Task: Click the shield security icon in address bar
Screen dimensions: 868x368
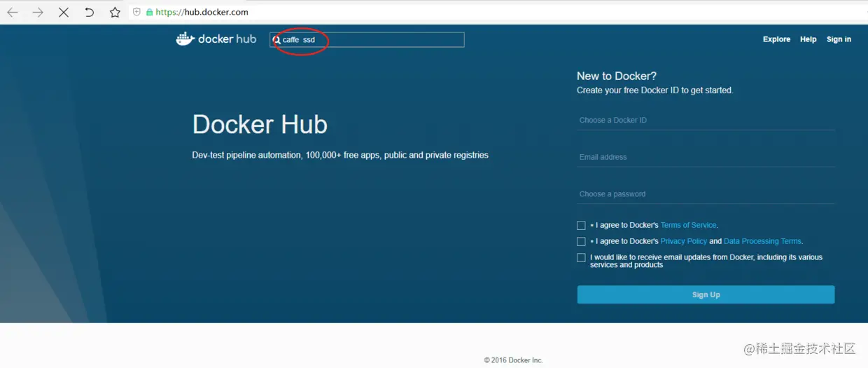Action: pos(136,12)
